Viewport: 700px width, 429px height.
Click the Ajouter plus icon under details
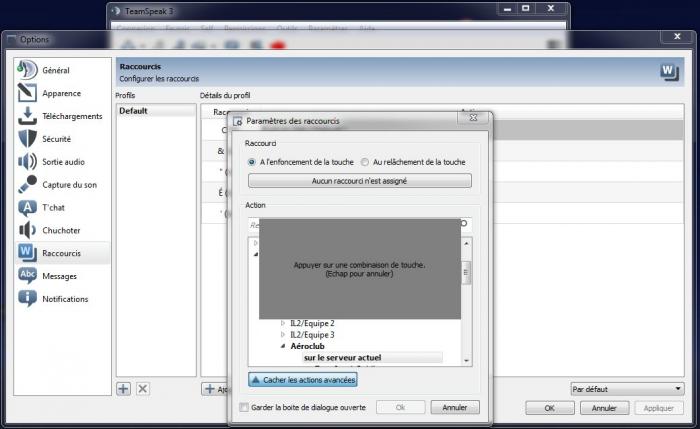point(209,389)
